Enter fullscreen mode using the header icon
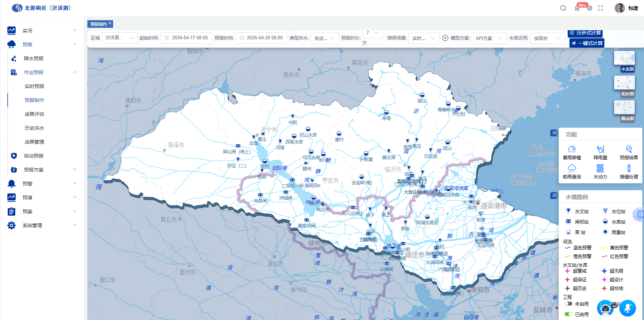The image size is (644, 320). tap(600, 8)
